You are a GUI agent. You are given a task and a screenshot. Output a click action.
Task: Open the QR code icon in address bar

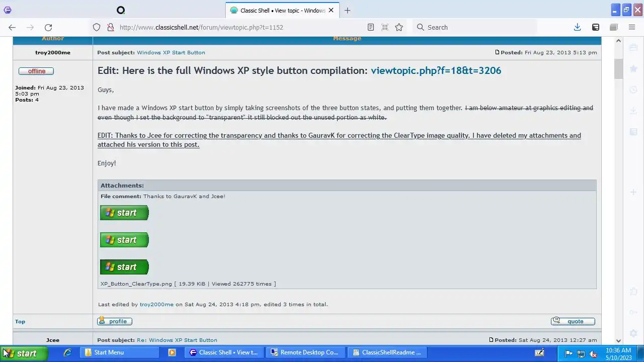384,27
